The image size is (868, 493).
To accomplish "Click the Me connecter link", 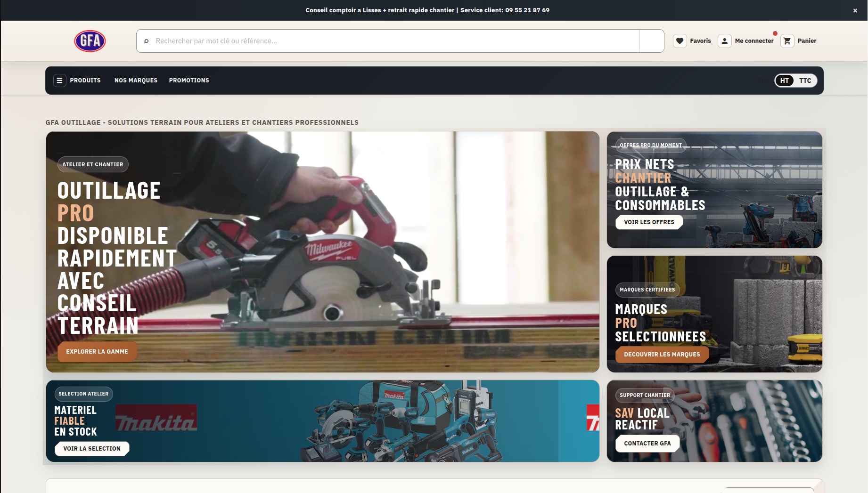I will coord(746,41).
